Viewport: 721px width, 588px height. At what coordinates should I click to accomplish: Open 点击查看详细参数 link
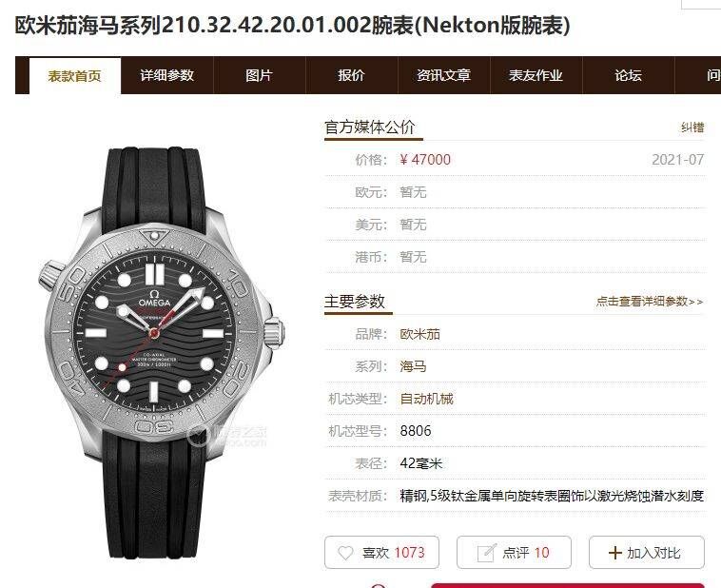coord(650,302)
